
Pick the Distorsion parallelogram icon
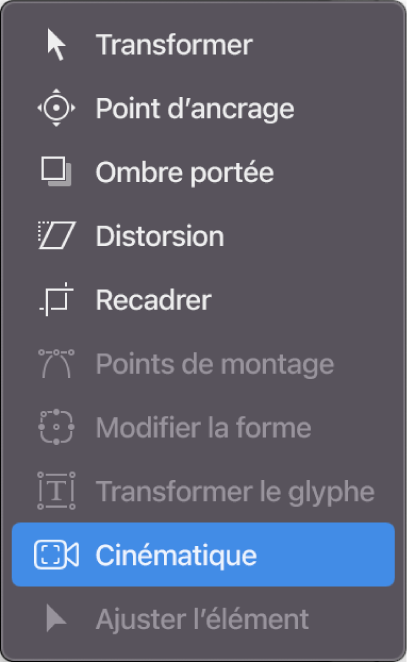click(57, 235)
